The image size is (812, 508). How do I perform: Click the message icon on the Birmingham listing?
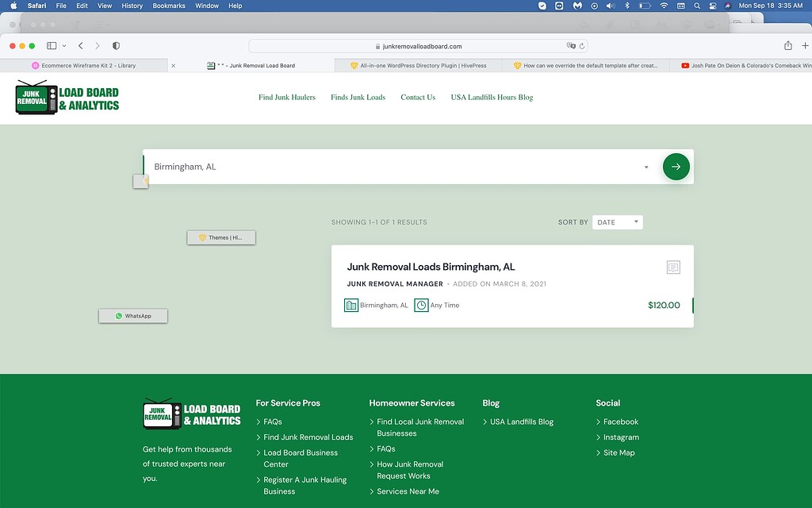tap(672, 267)
